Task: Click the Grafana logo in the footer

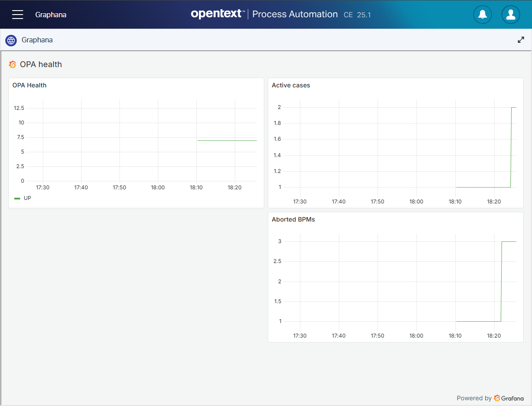Action: tap(497, 398)
